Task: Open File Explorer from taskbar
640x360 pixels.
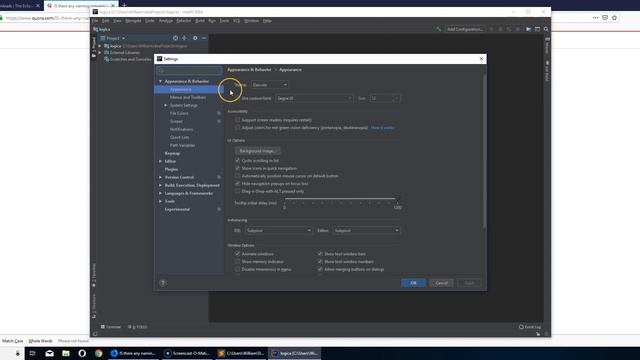Action: pyautogui.click(x=66, y=353)
